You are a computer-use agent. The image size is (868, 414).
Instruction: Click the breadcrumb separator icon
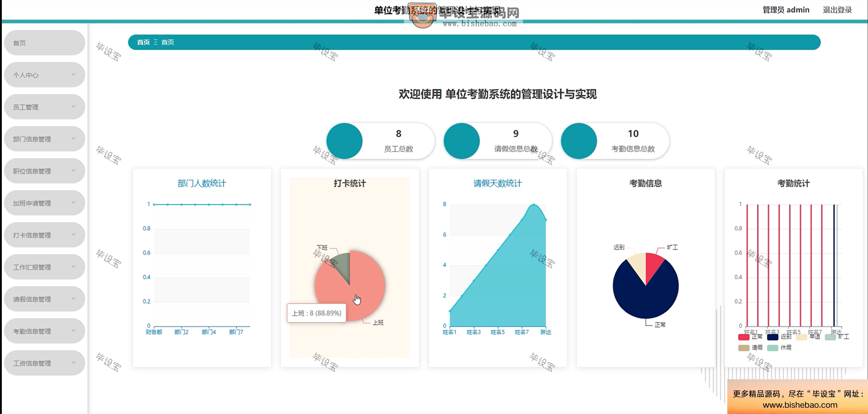pos(155,42)
